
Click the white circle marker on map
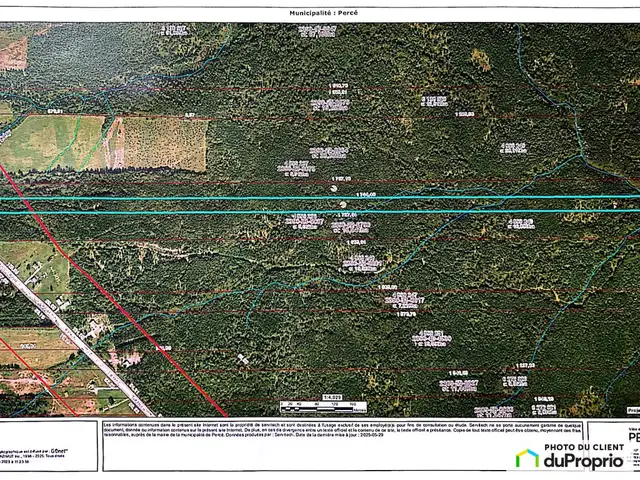click(332, 187)
